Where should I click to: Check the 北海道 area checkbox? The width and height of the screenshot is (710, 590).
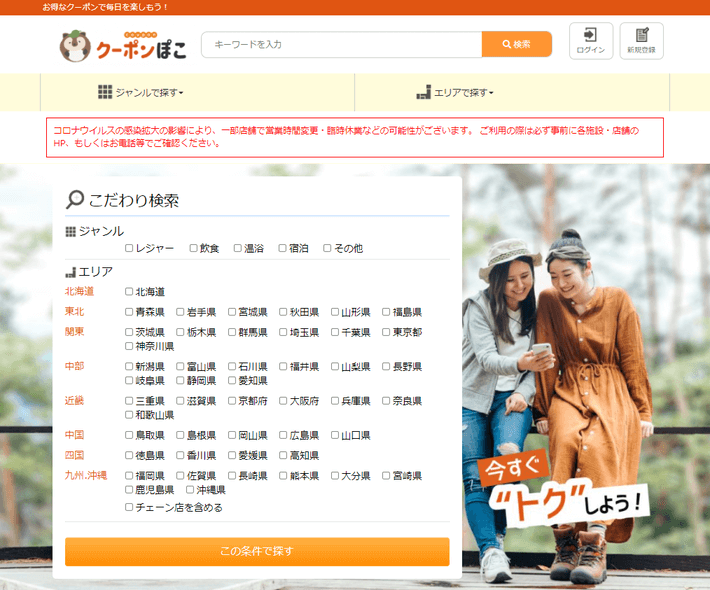click(129, 292)
